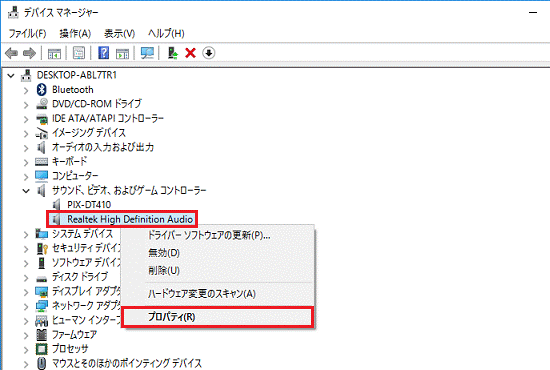Viewport: 550px width, 370px height.
Task: Click the Device Manager title bar icon
Action: point(13,12)
